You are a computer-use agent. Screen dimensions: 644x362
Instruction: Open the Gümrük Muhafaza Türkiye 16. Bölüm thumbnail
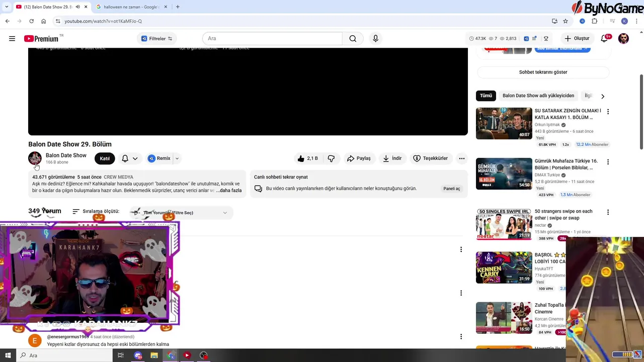(504, 173)
